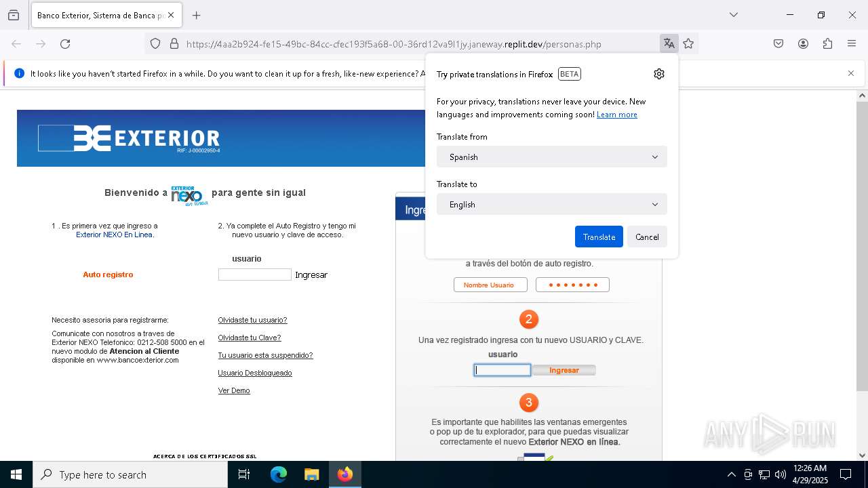Open the Extensions puzzle icon

827,44
